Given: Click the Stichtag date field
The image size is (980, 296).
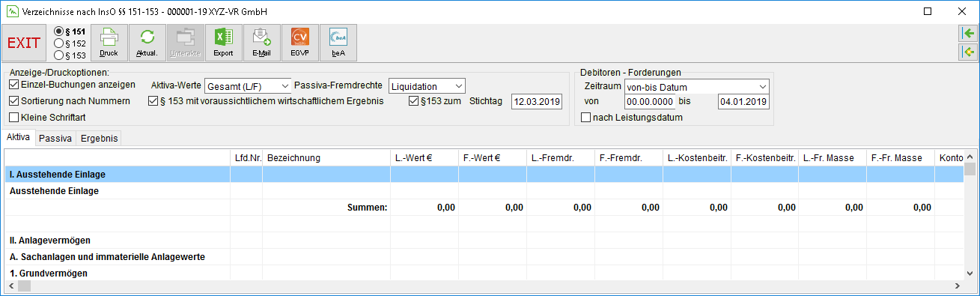Looking at the screenshot, I should (536, 101).
